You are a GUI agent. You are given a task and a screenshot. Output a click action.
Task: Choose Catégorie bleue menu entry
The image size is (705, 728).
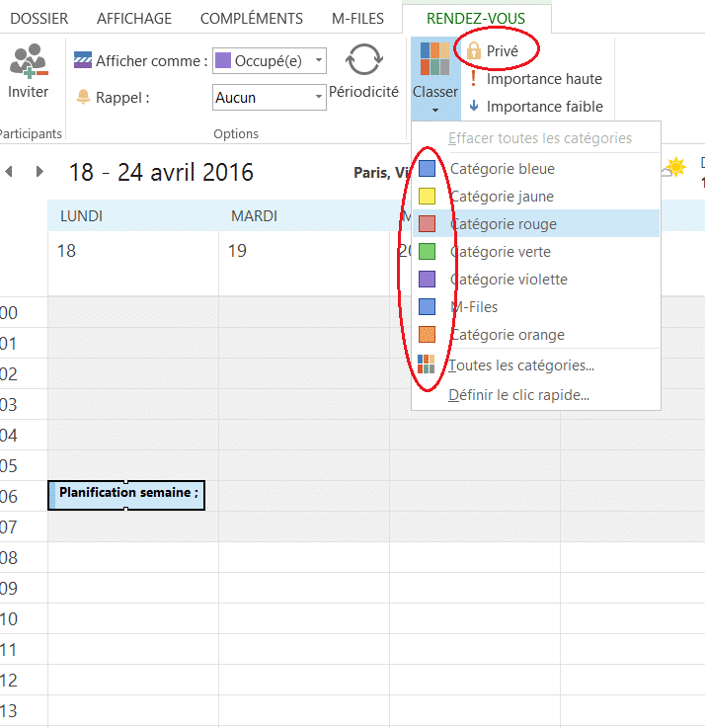[536, 169]
